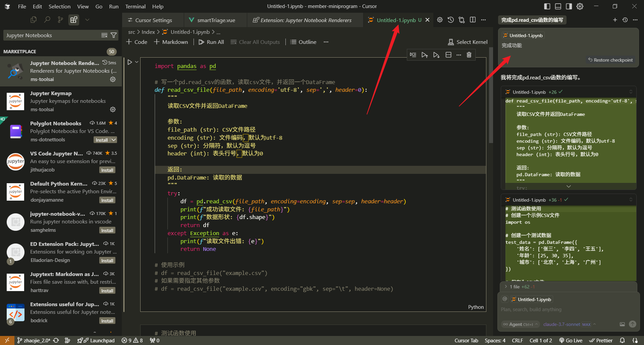This screenshot has width=644, height=345.
Task: Clear extensions search results icon
Action: [x=104, y=35]
